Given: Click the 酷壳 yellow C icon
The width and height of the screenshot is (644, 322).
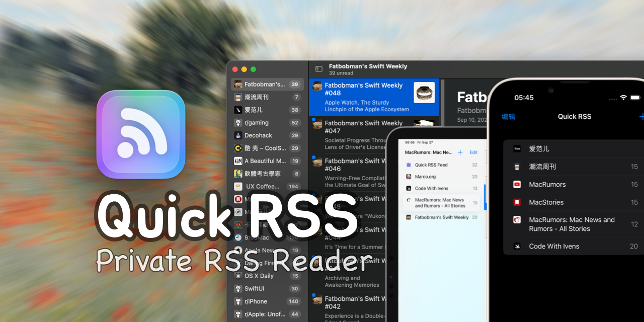Looking at the screenshot, I should [x=238, y=148].
